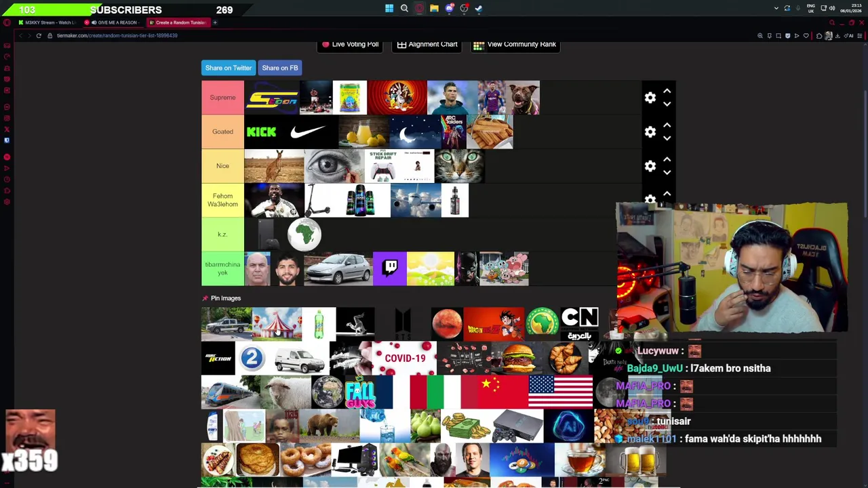Open settings gear for the Goated tier
This screenshot has width=868, height=488.
click(x=650, y=132)
